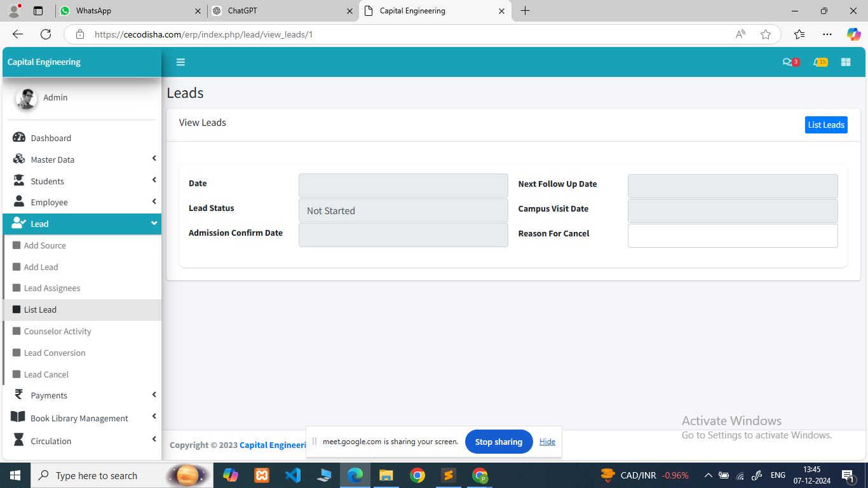Click the Hide link in sharing bar
This screenshot has width=868, height=488.
[x=547, y=442]
